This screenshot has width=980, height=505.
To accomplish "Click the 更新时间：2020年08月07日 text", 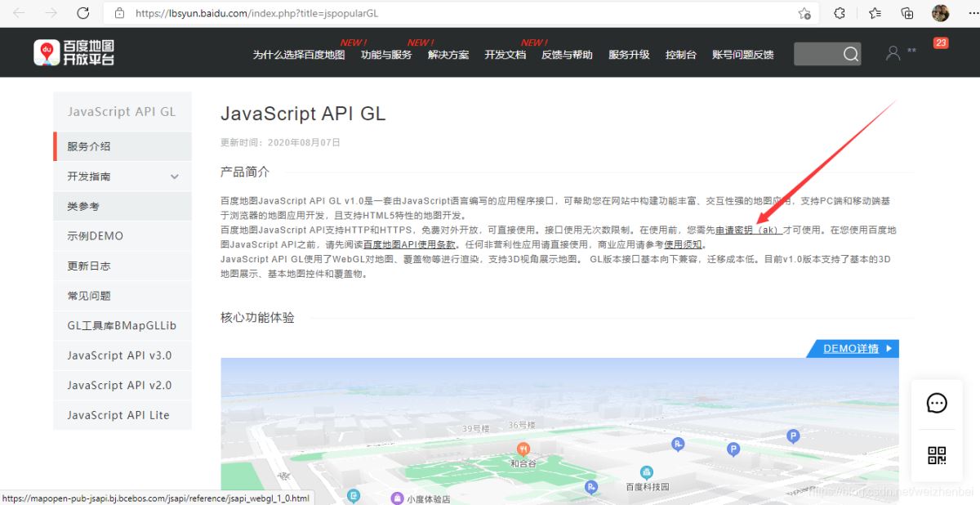I will (x=280, y=142).
